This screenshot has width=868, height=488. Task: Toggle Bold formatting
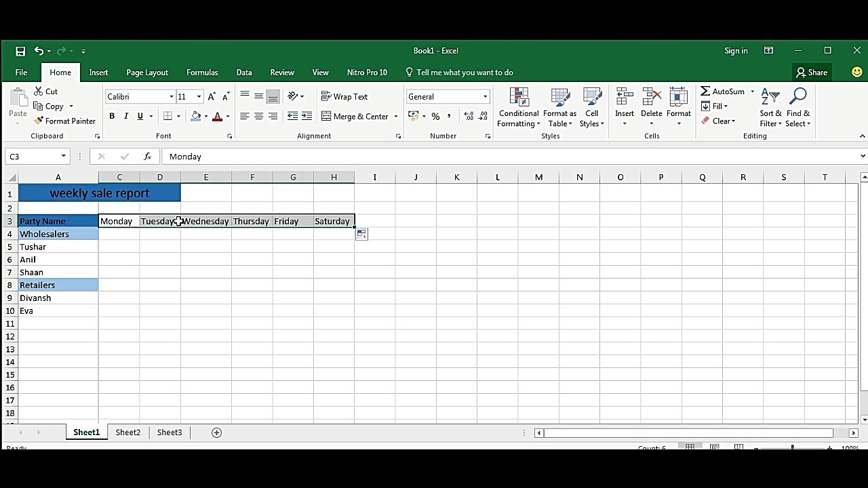pyautogui.click(x=112, y=117)
